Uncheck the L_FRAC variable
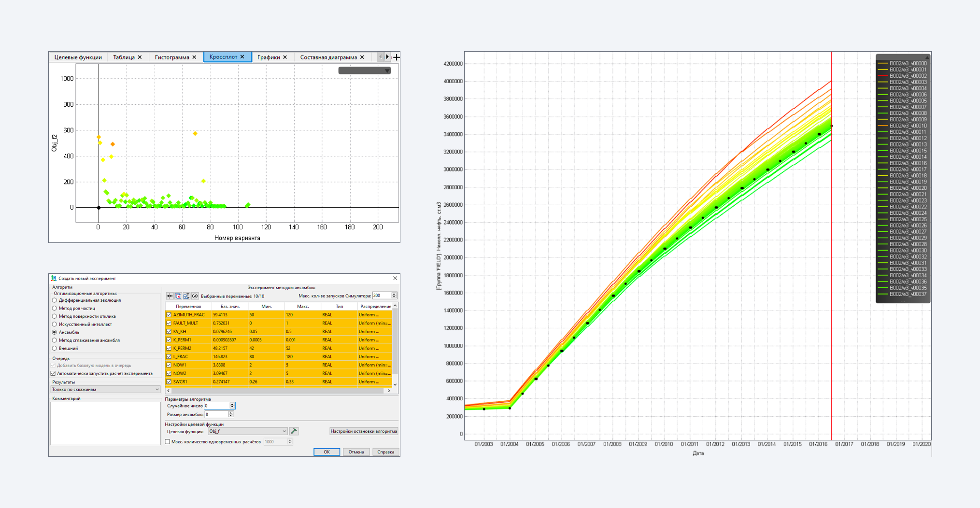980x508 pixels. pos(169,357)
